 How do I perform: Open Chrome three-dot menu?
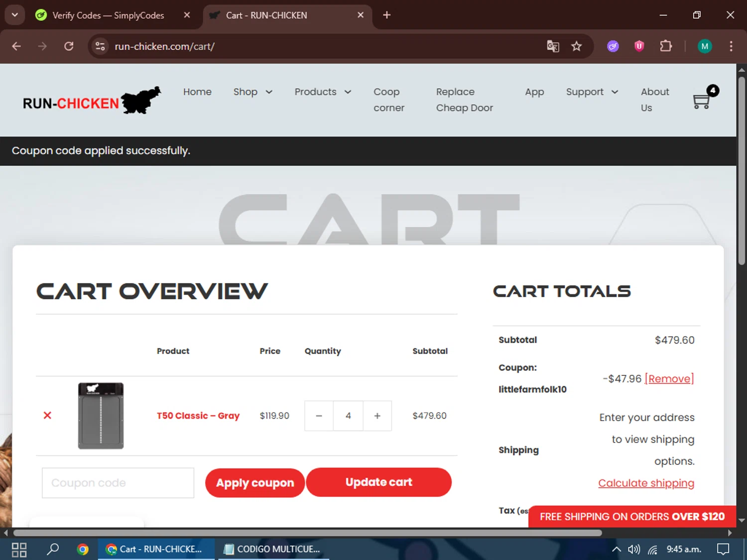731,46
